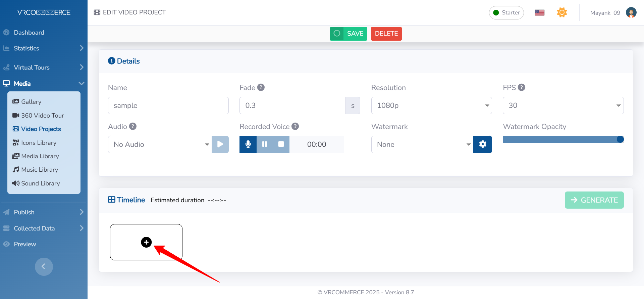The height and width of the screenshot is (299, 644).
Task: Add a slide with the plus icon
Action: coord(146,242)
